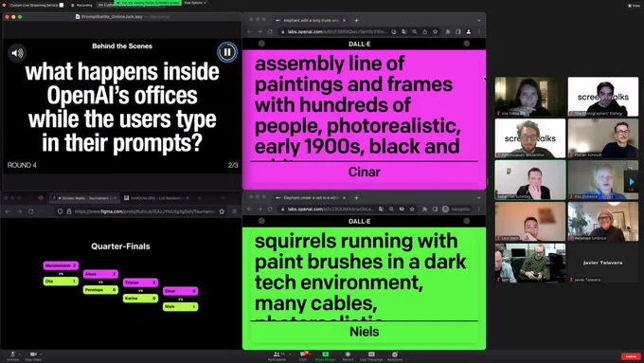Open new tab in Niels' browser window

pyautogui.click(x=356, y=198)
